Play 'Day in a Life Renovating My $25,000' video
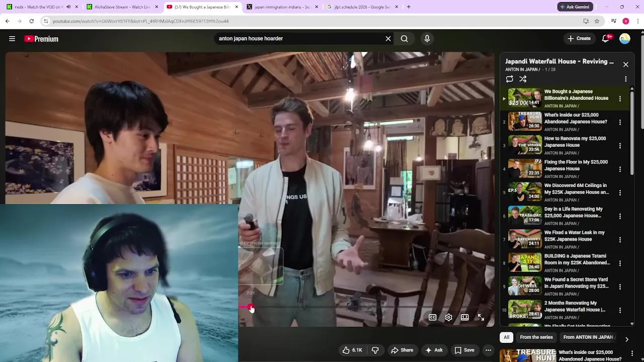The image size is (644, 362). (x=566, y=216)
